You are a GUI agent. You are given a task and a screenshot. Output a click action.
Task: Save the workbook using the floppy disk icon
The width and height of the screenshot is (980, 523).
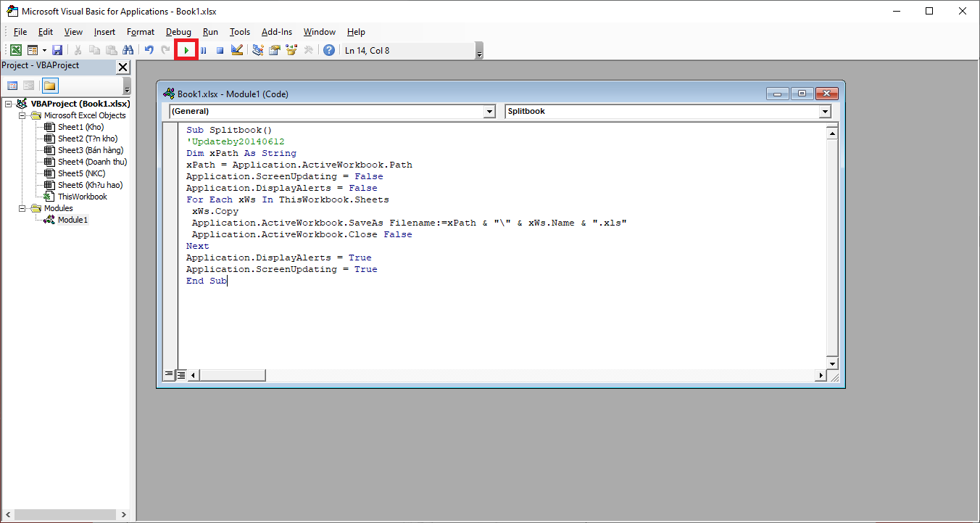pyautogui.click(x=57, y=50)
